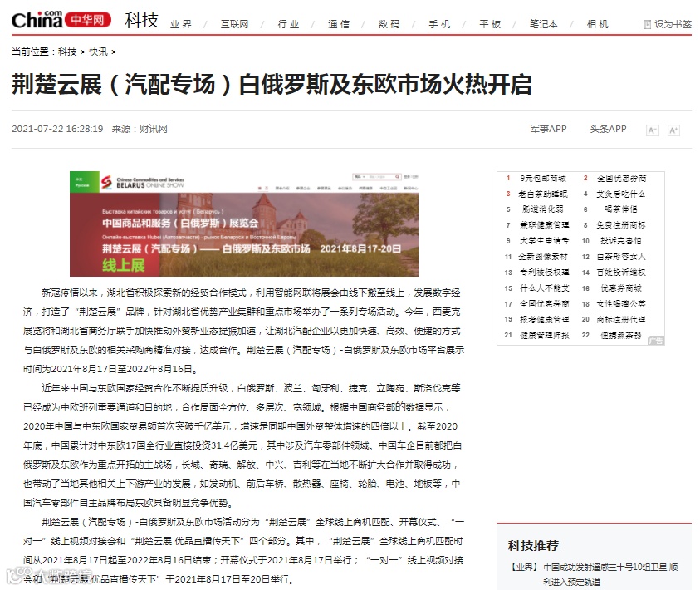Open the 头条APP link

[x=608, y=129]
